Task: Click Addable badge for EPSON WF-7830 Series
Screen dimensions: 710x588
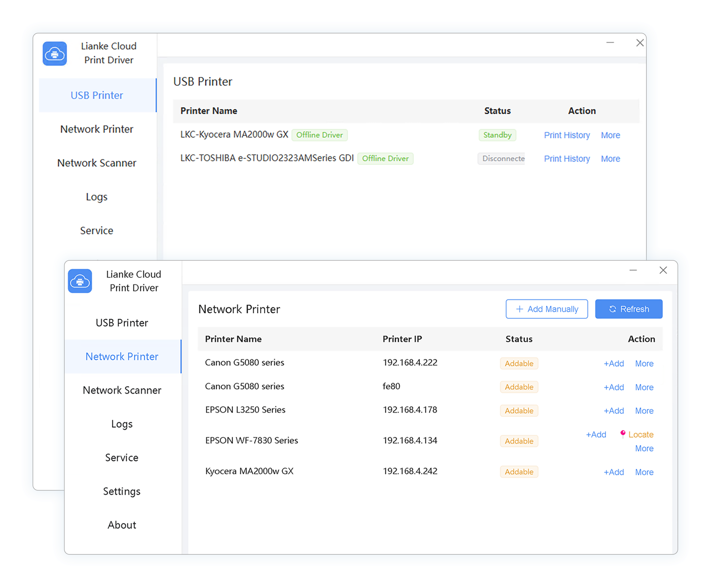Action: (x=519, y=441)
